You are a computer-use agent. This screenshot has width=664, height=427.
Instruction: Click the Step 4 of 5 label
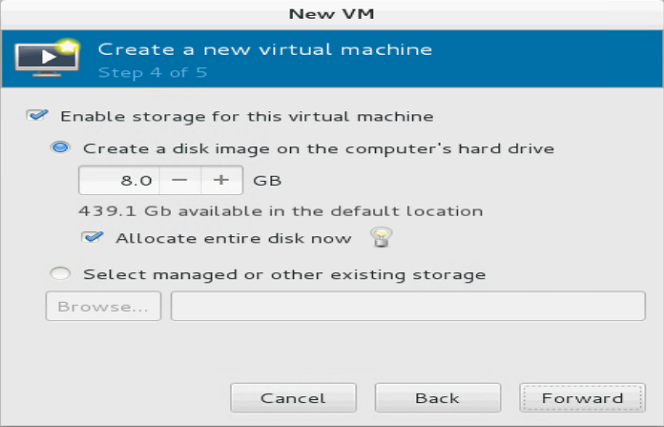pos(152,72)
